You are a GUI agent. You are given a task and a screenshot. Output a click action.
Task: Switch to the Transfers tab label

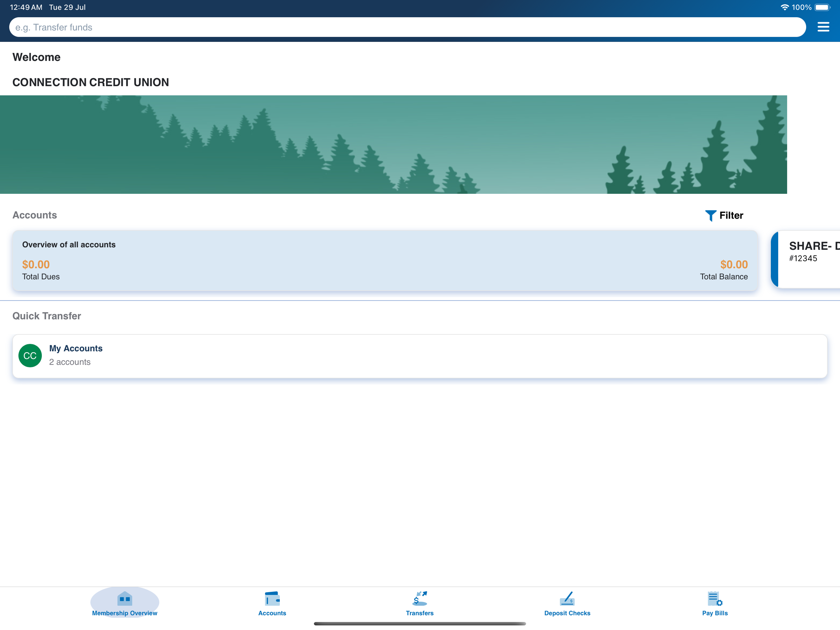(420, 613)
